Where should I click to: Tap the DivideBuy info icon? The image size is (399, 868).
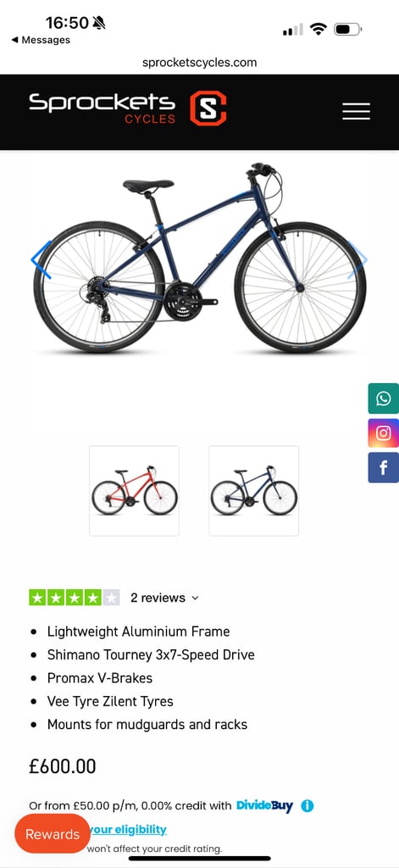tap(308, 805)
